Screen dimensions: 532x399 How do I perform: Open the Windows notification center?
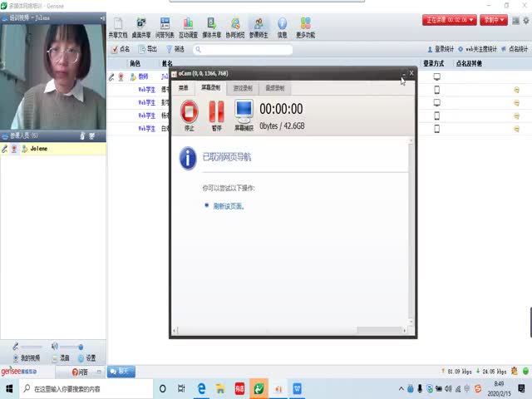[521, 389]
